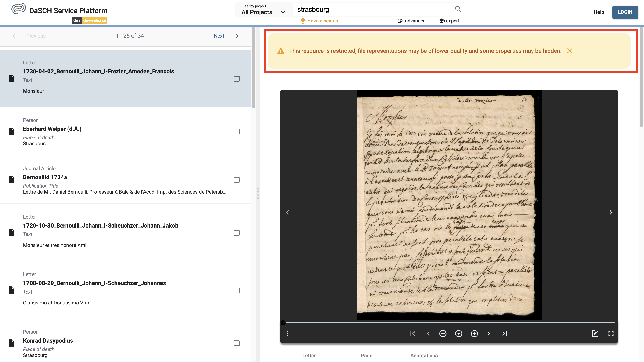Viewport: 644px width, 362px height.
Task: Click the zoom out icon on image viewer
Action: click(442, 334)
